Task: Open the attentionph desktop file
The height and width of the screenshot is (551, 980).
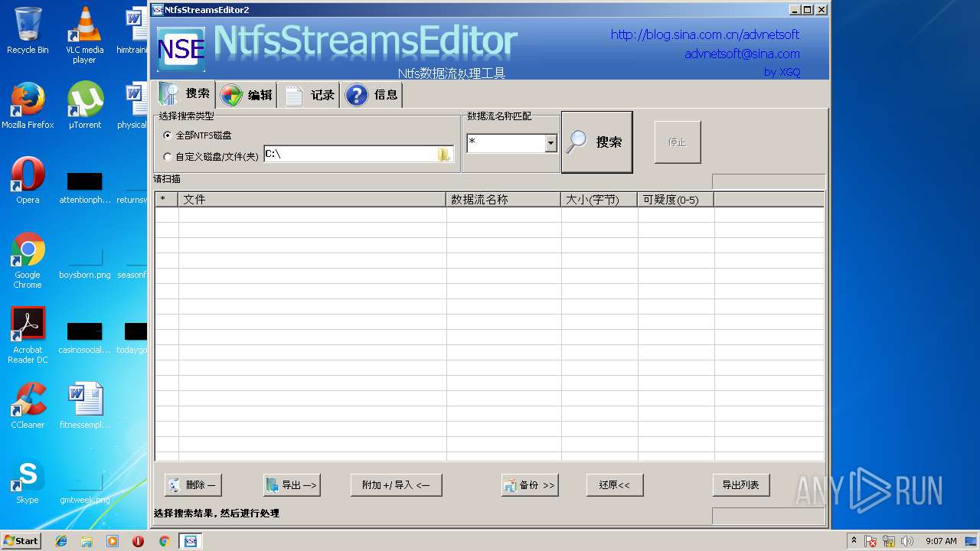Action: click(x=85, y=187)
